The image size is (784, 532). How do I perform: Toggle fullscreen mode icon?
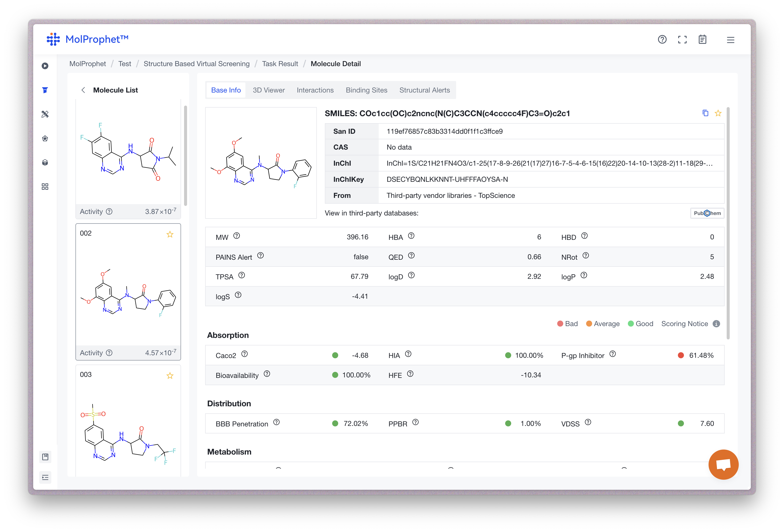682,39
